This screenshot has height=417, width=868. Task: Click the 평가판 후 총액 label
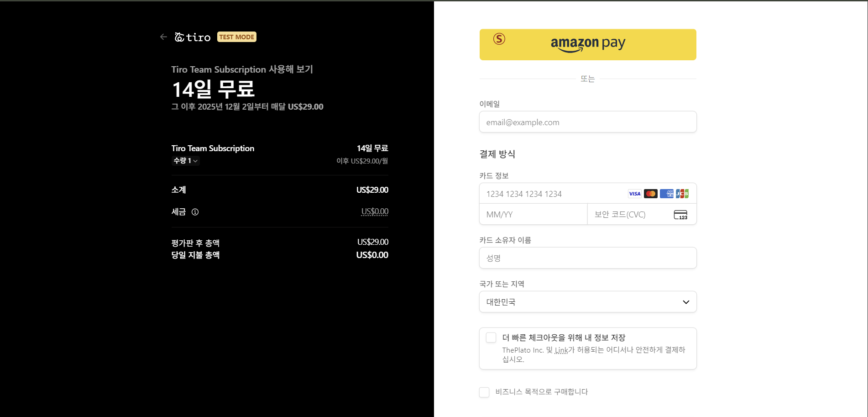click(x=195, y=243)
